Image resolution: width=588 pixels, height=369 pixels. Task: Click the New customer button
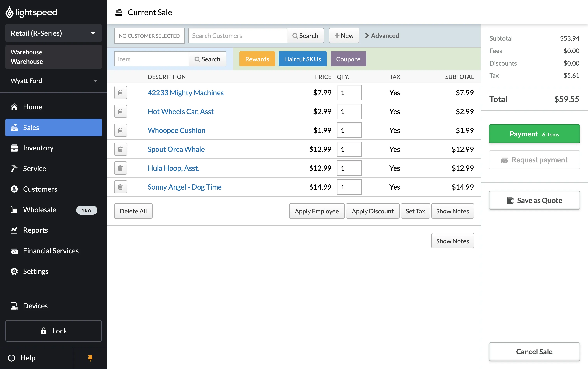point(344,36)
